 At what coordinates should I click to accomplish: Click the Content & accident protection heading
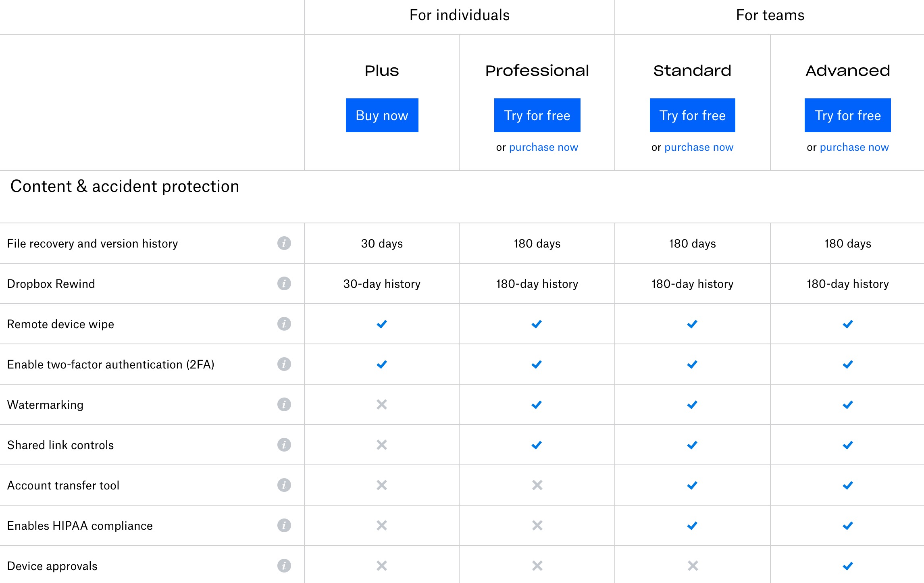point(125,186)
